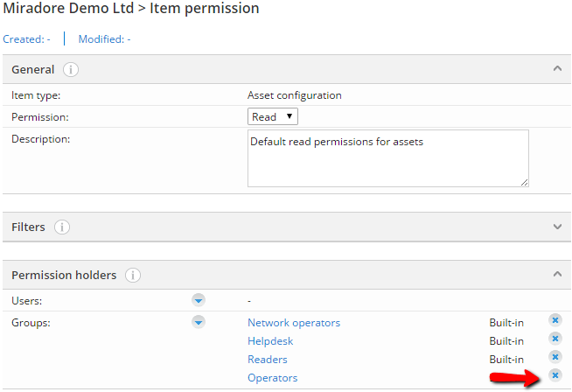This screenshot has height=392, width=572.
Task: Open the Helpdesk group link
Action: pyautogui.click(x=270, y=341)
